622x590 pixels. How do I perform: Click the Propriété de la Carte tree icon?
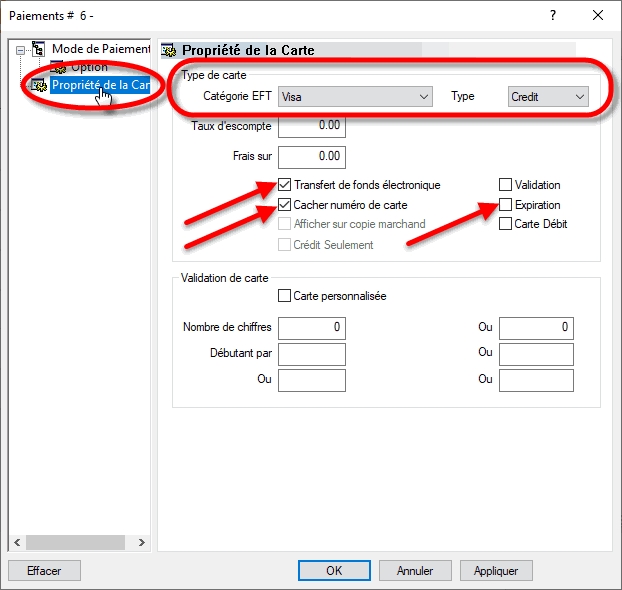pos(39,86)
